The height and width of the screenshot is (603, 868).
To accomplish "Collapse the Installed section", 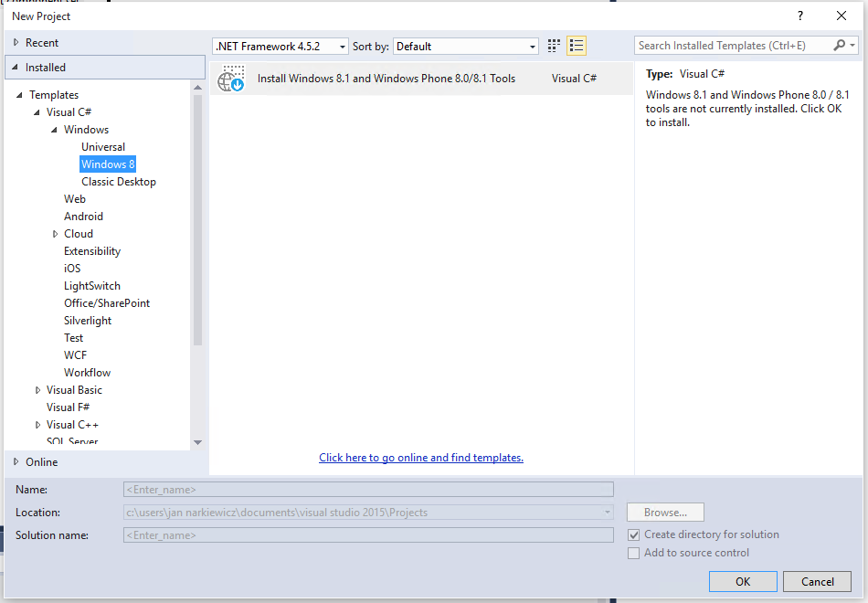I will [x=16, y=67].
